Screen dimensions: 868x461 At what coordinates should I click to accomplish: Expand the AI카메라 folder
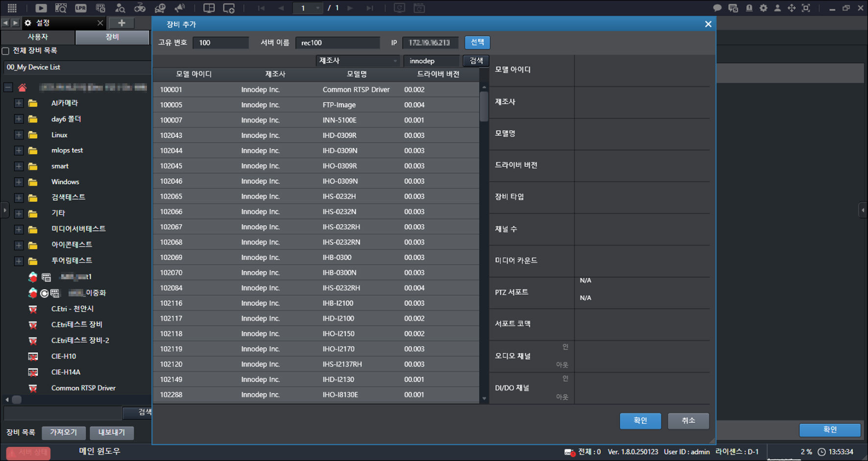pos(19,103)
